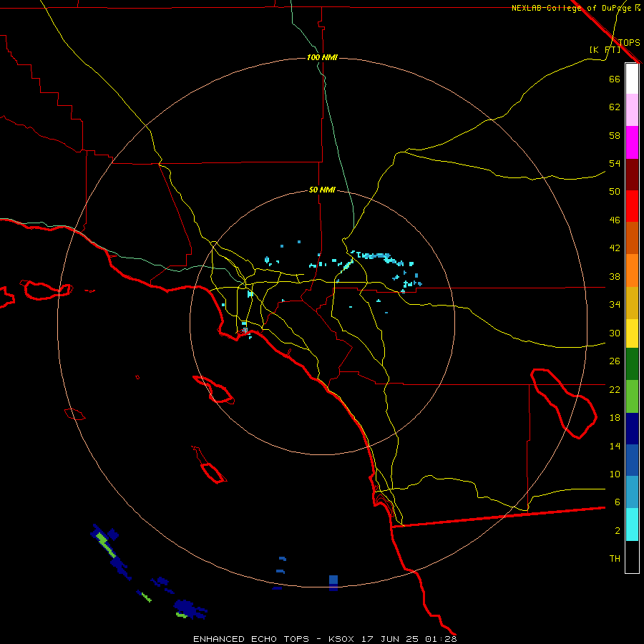644x644 pixels.
Task: Click the 50 NMI range ring label
Action: point(322,190)
